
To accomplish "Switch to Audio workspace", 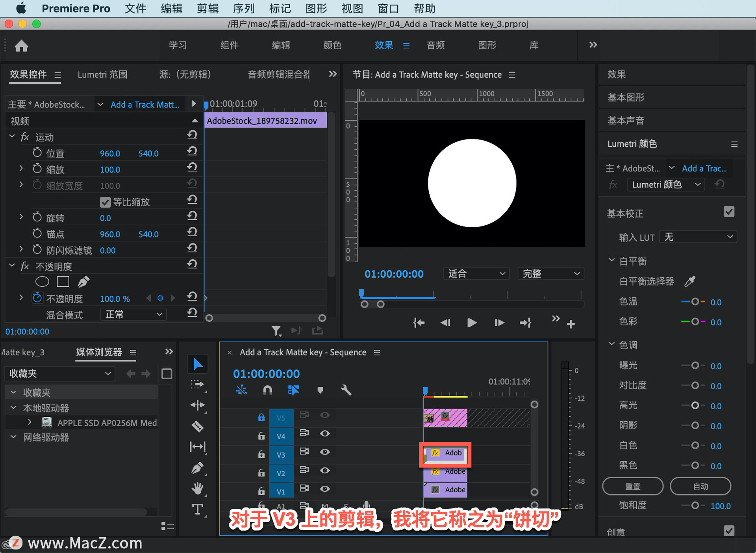I will tap(435, 45).
